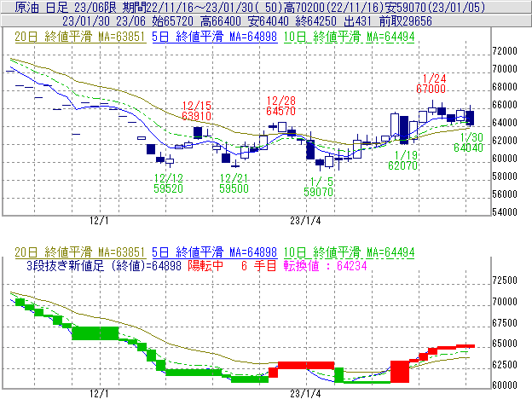Select upper chart 20日 終値平滑 MA=63851 legend
Screen dimensions: 532x405
click(80, 37)
